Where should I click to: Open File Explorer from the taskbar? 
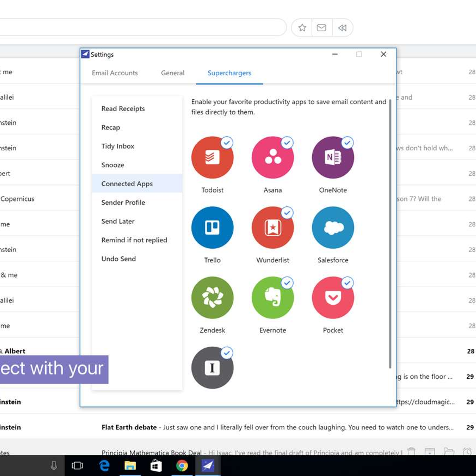[x=130, y=466]
